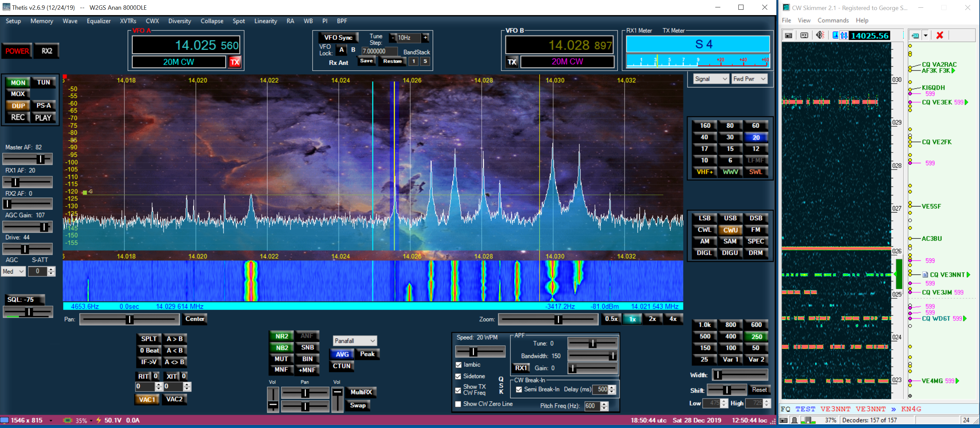Expand the AGC Med dropdown
Screen dimensions: 980x428
[13, 271]
